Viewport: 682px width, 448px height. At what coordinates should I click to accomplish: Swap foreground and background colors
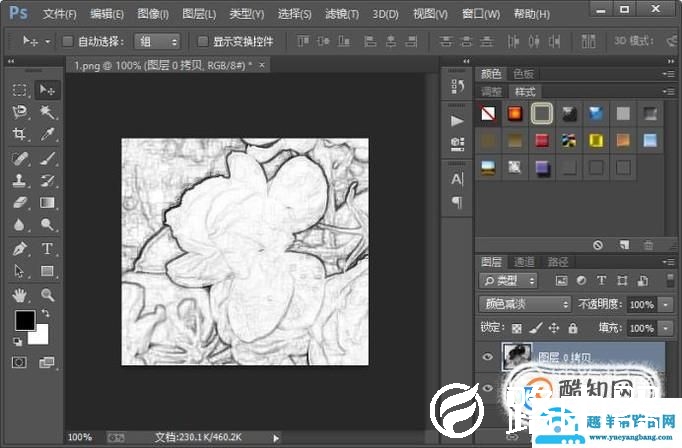coord(45,313)
